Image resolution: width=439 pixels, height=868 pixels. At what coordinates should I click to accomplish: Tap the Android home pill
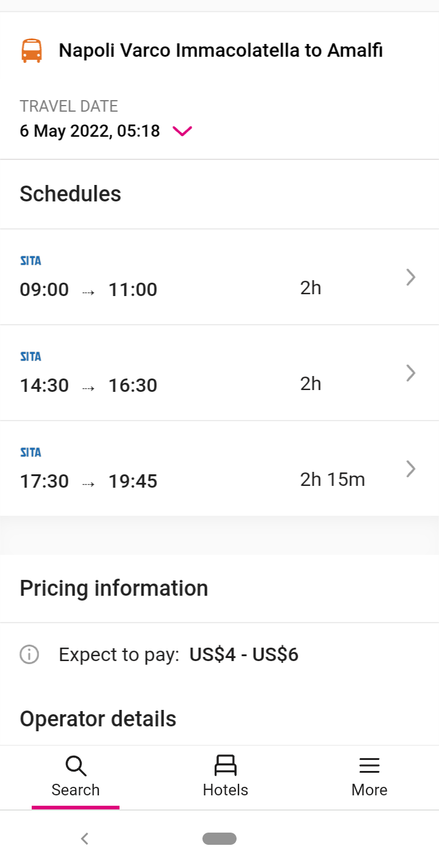coord(220,839)
